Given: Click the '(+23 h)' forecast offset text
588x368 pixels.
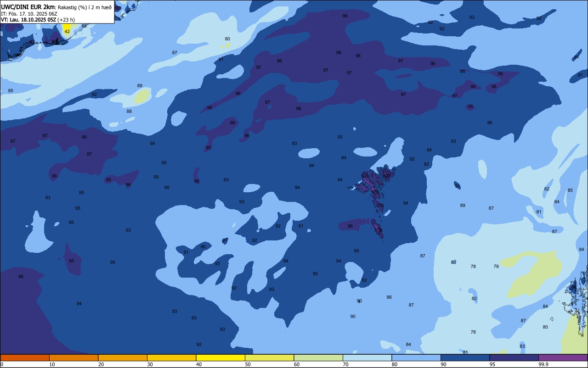Looking at the screenshot, I should click(x=67, y=20).
